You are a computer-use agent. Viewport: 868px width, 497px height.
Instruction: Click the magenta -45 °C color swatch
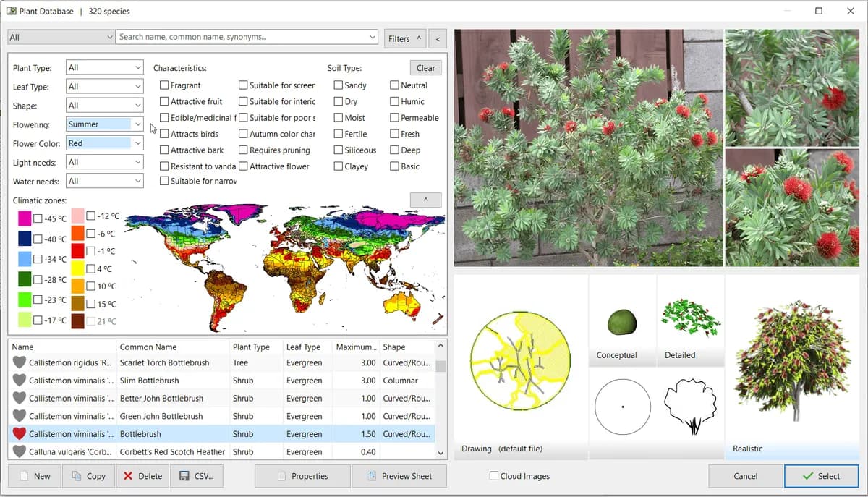click(x=25, y=218)
